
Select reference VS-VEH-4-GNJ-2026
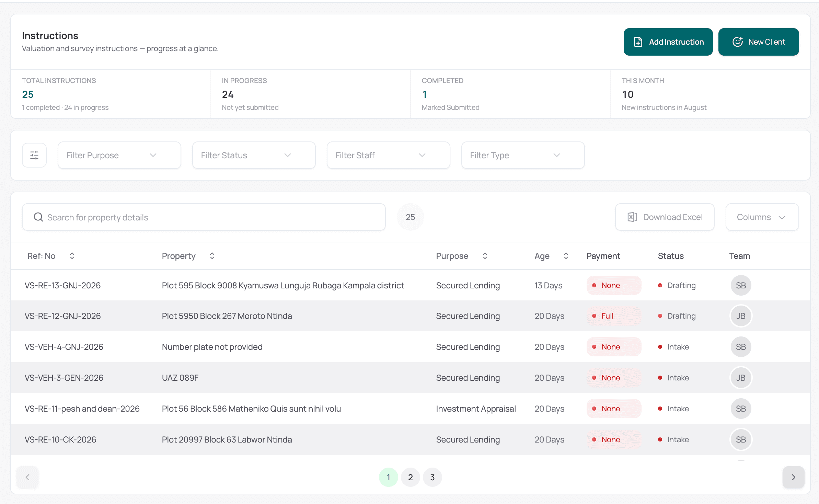tap(64, 347)
